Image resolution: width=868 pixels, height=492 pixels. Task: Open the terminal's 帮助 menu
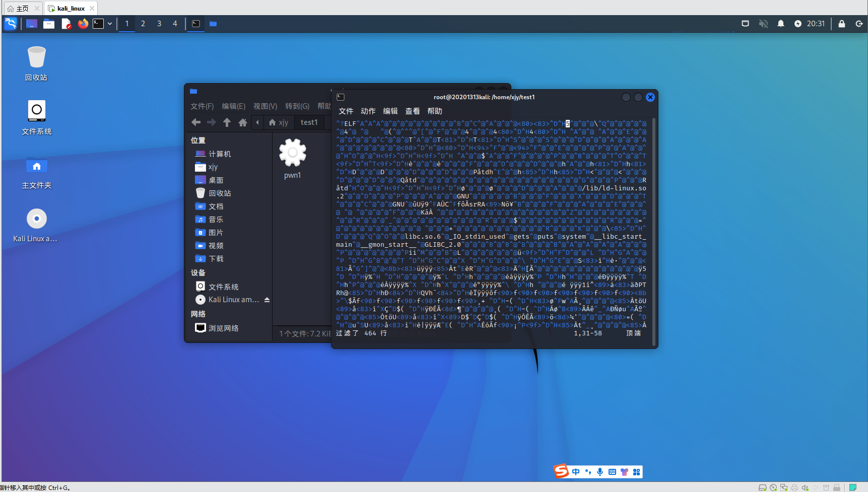pos(435,111)
